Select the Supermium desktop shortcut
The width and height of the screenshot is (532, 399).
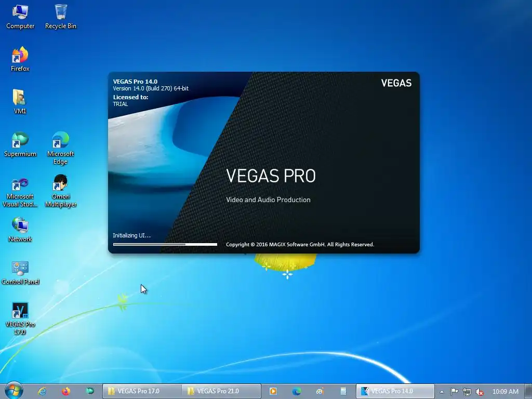[20, 144]
